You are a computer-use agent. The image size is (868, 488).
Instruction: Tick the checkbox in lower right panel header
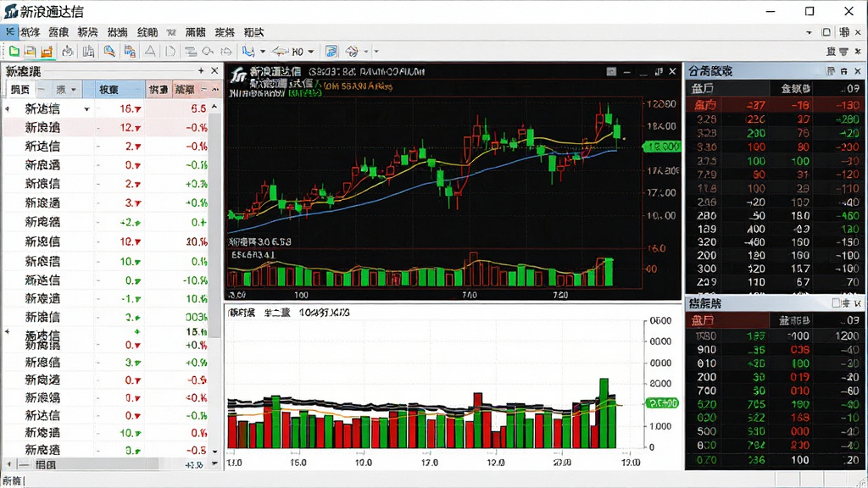pyautogui.click(x=836, y=302)
